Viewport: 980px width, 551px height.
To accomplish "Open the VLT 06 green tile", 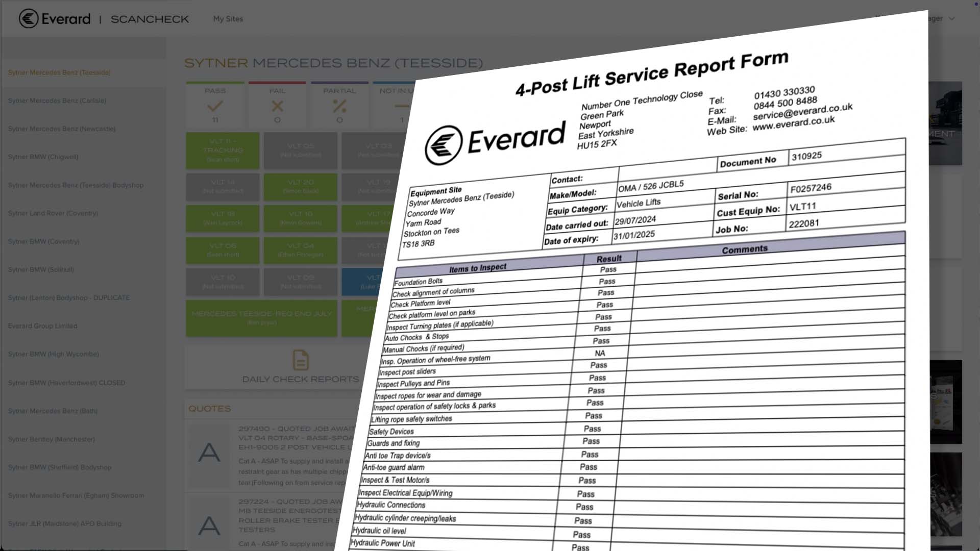I will [223, 250].
